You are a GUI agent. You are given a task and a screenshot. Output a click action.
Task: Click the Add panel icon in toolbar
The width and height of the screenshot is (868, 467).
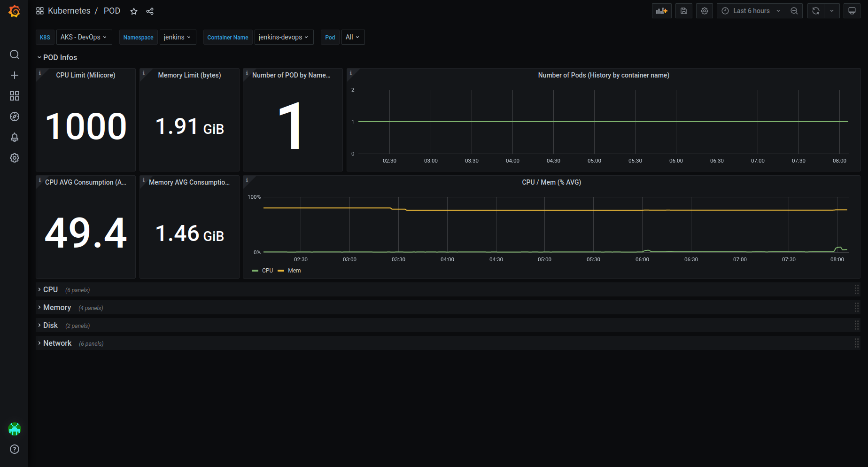(662, 11)
